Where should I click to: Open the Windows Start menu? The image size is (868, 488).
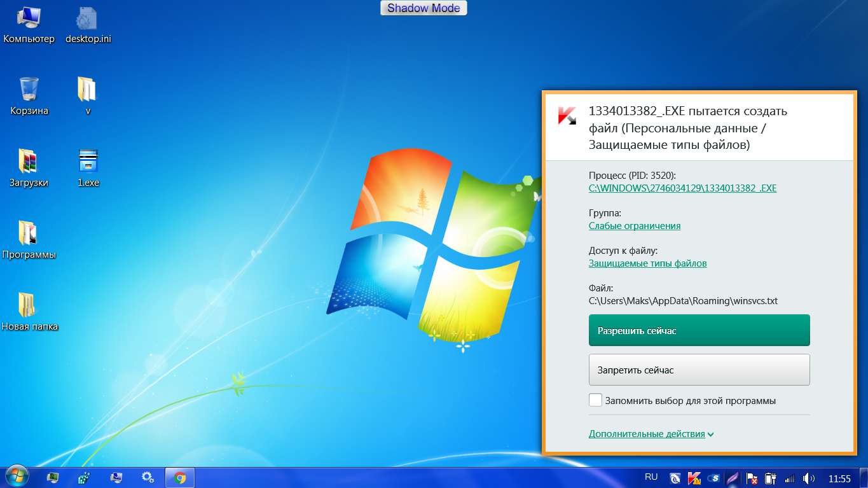(16, 477)
